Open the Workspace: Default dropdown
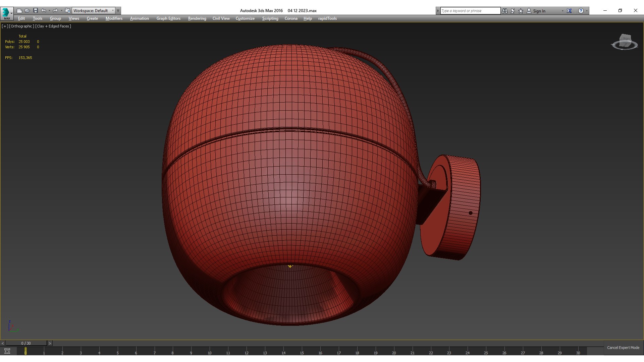644x362 pixels. pos(94,11)
